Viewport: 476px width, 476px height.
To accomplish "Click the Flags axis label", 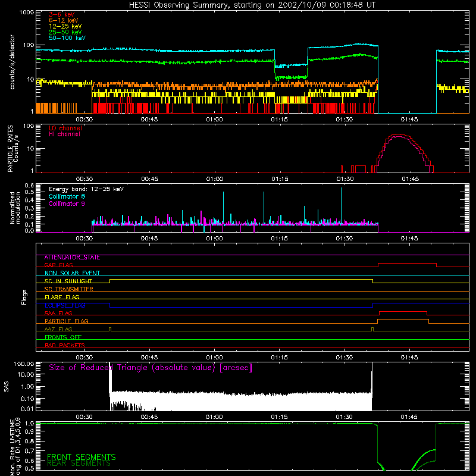I will pyautogui.click(x=24, y=297).
